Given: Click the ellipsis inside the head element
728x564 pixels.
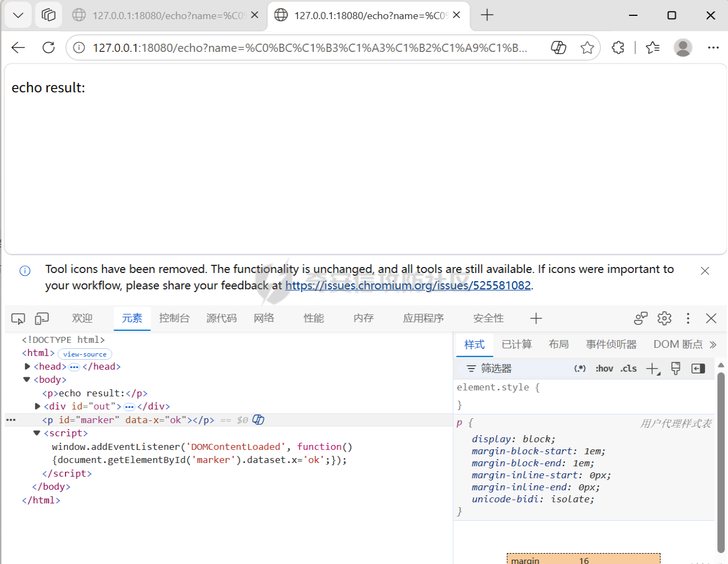Looking at the screenshot, I should coord(74,367).
